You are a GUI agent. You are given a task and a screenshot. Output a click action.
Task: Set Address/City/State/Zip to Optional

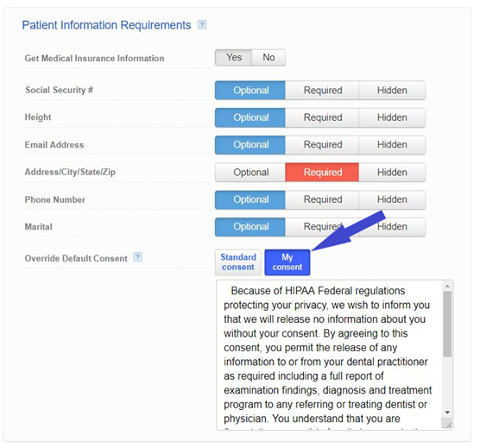(250, 173)
